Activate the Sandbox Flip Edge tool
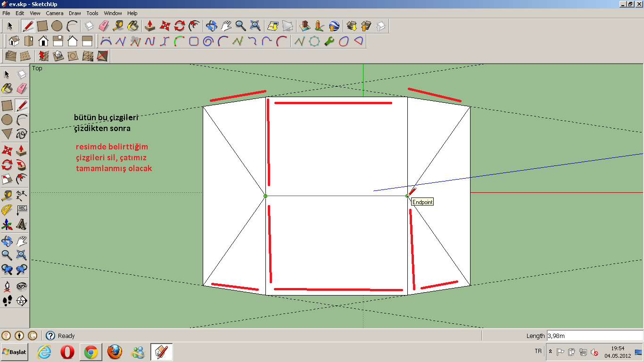Viewport: 644px width, 362px height. [102, 56]
